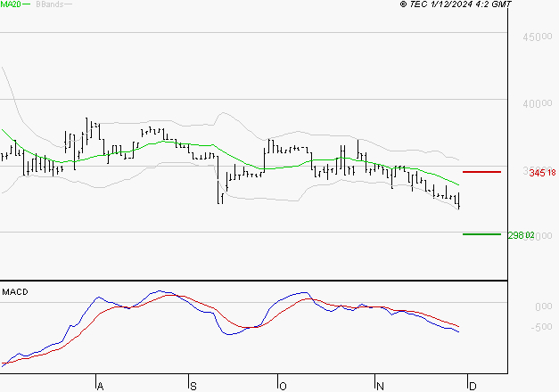The height and width of the screenshot is (392, 559).
Task: Click the A month marker on time axis
Action: pyautogui.click(x=100, y=386)
